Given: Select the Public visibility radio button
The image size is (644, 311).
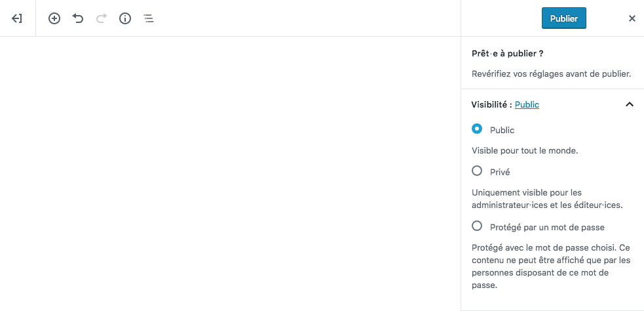Looking at the screenshot, I should (x=477, y=129).
